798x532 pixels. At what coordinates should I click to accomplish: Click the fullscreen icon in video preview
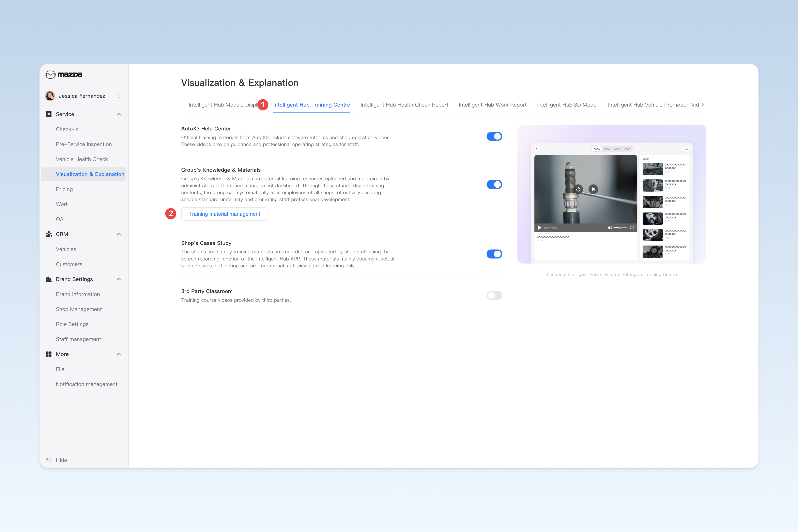632,228
